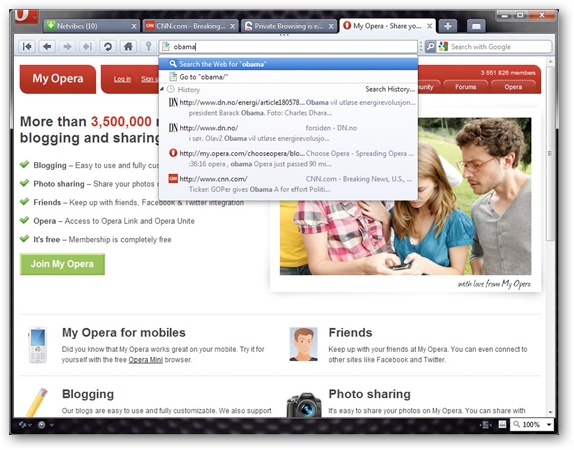
Task: Close the Netvibes (10) tab
Action: tap(134, 26)
